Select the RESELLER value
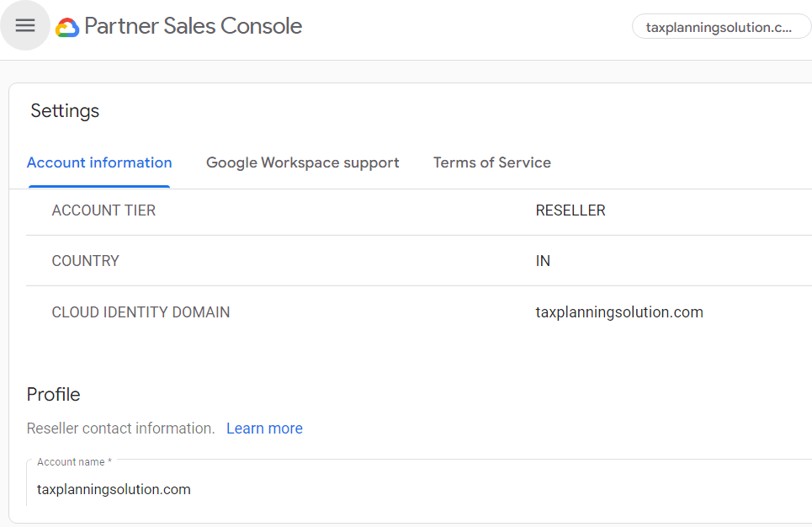This screenshot has height=527, width=812. coord(571,210)
